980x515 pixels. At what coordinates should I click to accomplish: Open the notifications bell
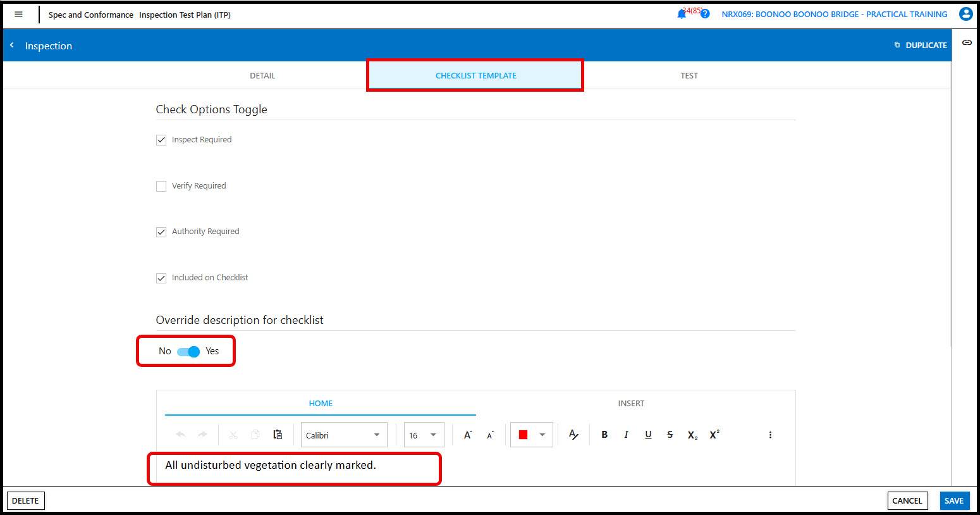click(x=682, y=14)
